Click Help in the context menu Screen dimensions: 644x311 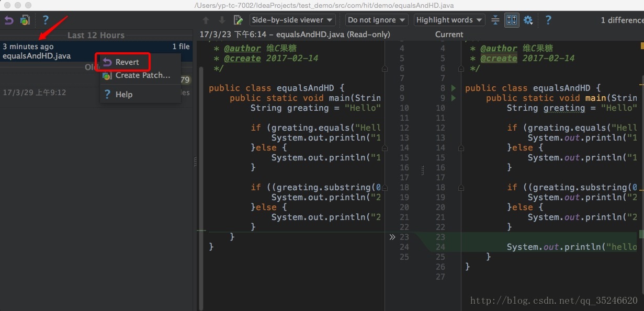(123, 95)
